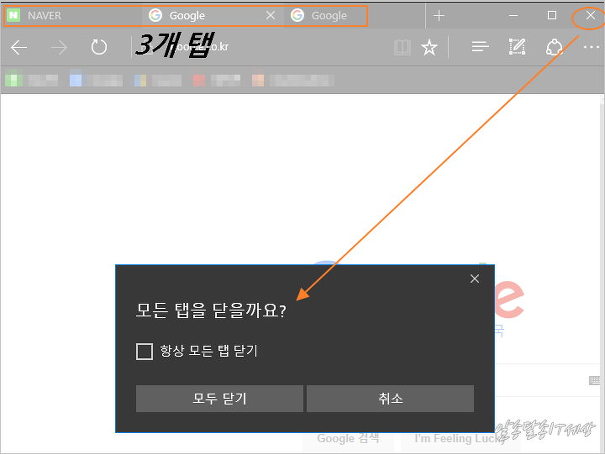Viewport: 605px width, 454px height.
Task: Add page to favorites with star icon
Action: [429, 47]
